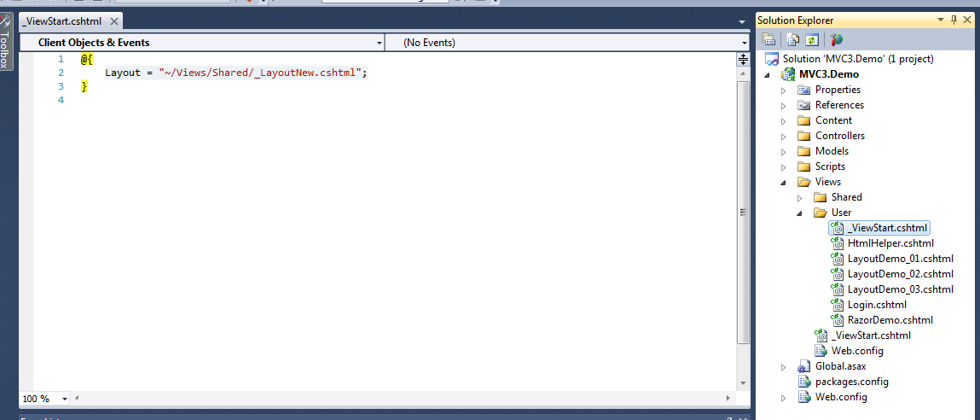Click the editor horizontal scrollbar left arrow
The image size is (980, 420).
tap(78, 398)
